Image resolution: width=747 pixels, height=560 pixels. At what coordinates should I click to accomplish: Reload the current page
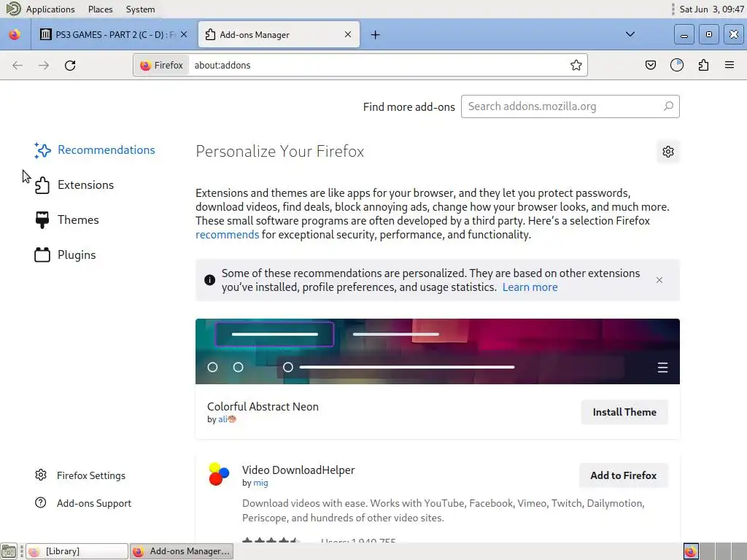(70, 65)
